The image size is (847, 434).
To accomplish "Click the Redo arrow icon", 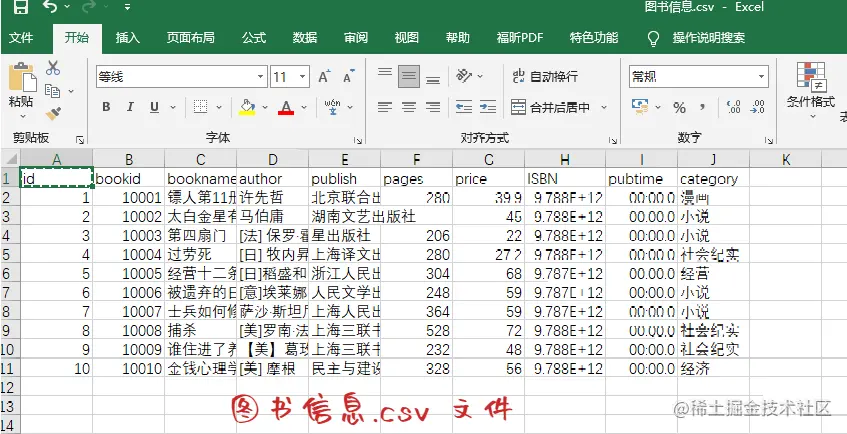I will point(89,6).
